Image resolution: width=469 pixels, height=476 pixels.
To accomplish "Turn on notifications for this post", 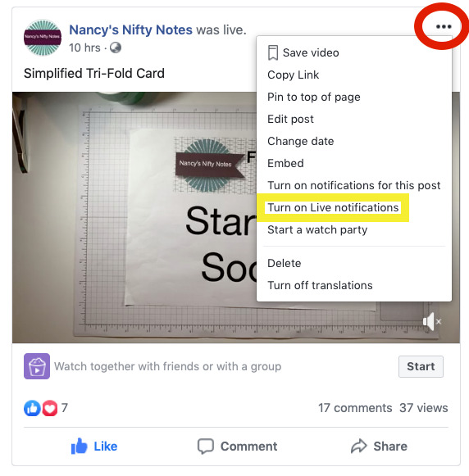I will (354, 185).
